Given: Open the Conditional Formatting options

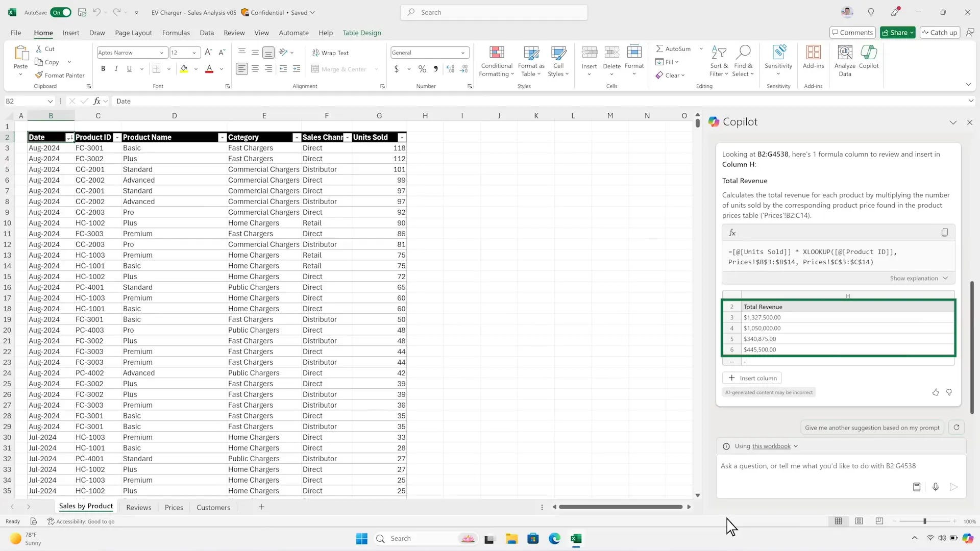Looking at the screenshot, I should 496,61.
